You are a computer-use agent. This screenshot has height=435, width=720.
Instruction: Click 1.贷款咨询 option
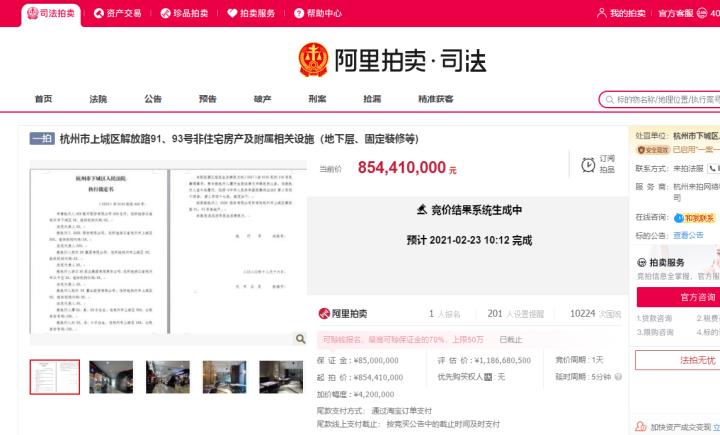[654, 318]
